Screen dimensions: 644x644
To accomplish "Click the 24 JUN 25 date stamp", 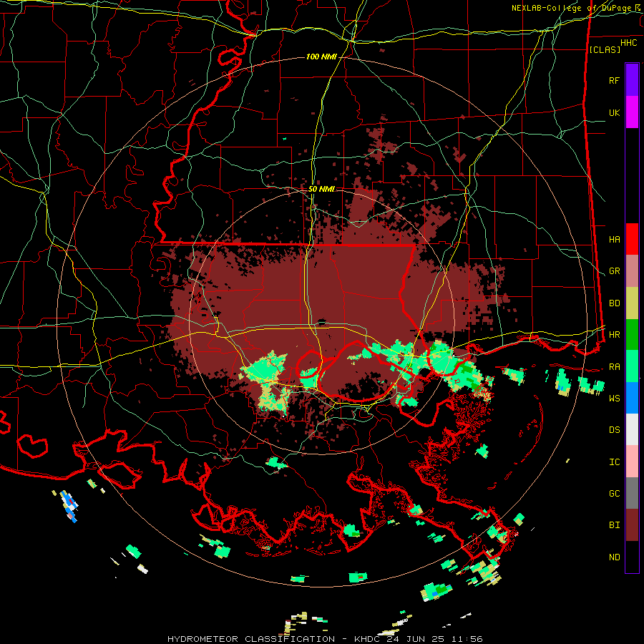I will coord(416,639).
